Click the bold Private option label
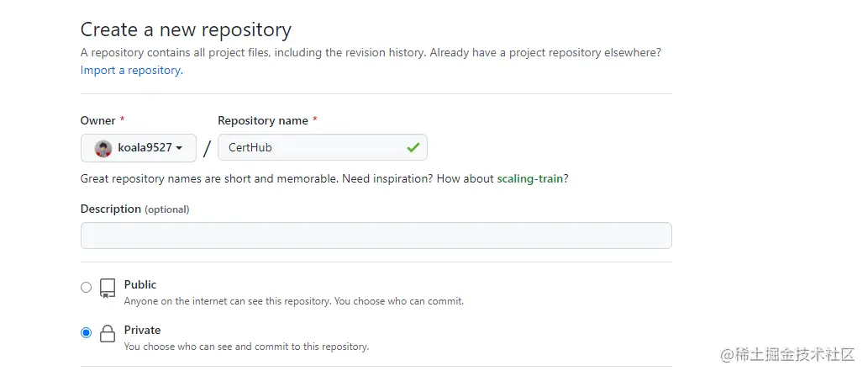The height and width of the screenshot is (376, 868). click(x=142, y=330)
